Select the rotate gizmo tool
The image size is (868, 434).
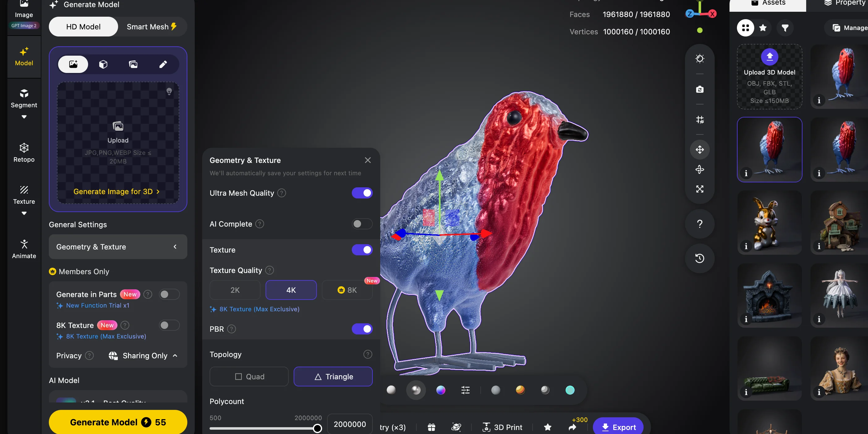tap(700, 169)
